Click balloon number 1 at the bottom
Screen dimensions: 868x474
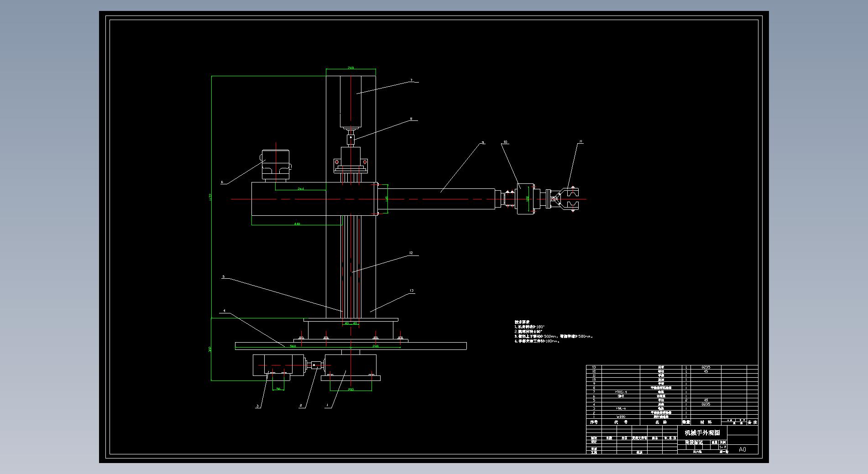(327, 405)
